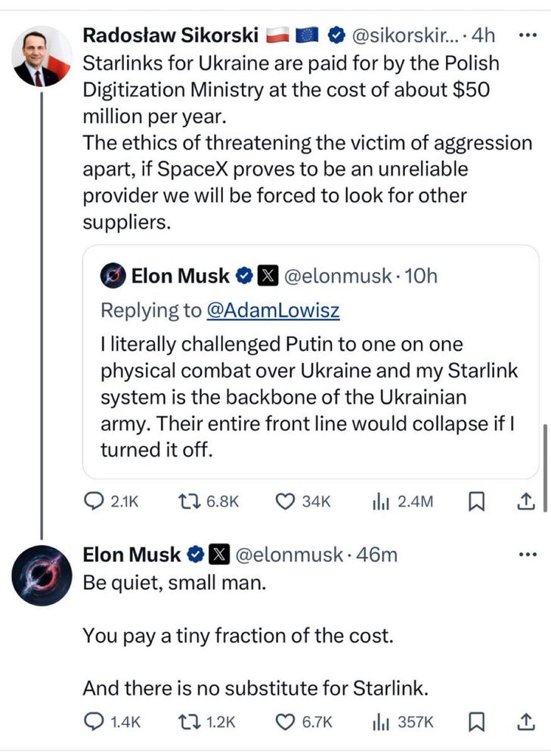
Task: Like Sikorski's tweet with 34K likes
Action: coord(285,500)
